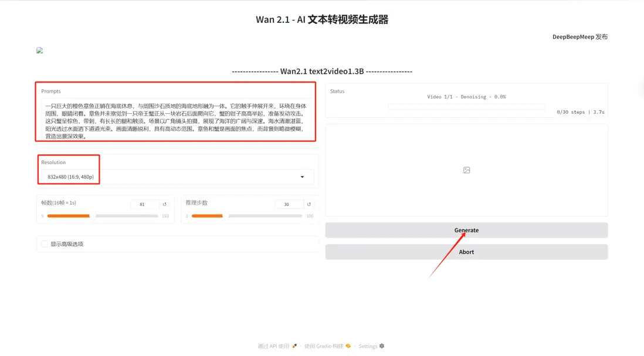644x356 pixels.
Task: Select the 832x480 resolution combo box
Action: [178, 177]
